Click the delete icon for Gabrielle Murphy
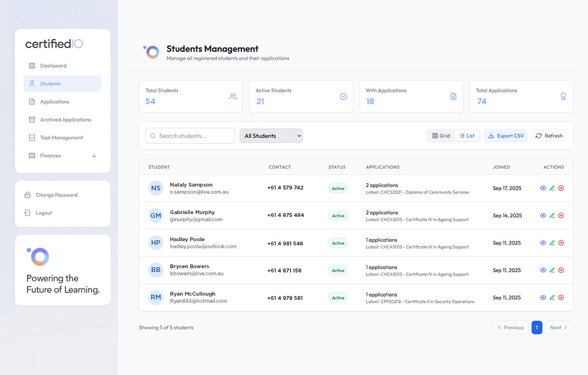This screenshot has height=375, width=588. click(x=561, y=216)
